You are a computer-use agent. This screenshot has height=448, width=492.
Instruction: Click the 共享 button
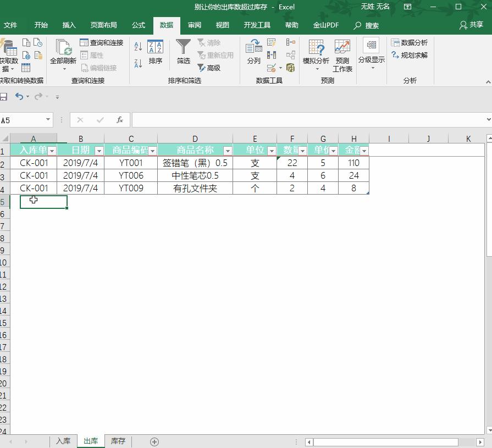click(474, 25)
